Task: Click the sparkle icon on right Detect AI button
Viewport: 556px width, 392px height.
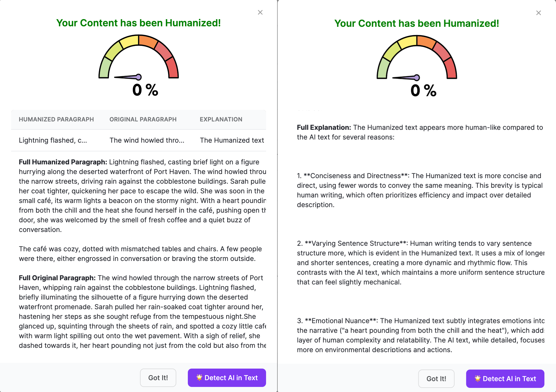Action: pyautogui.click(x=478, y=378)
